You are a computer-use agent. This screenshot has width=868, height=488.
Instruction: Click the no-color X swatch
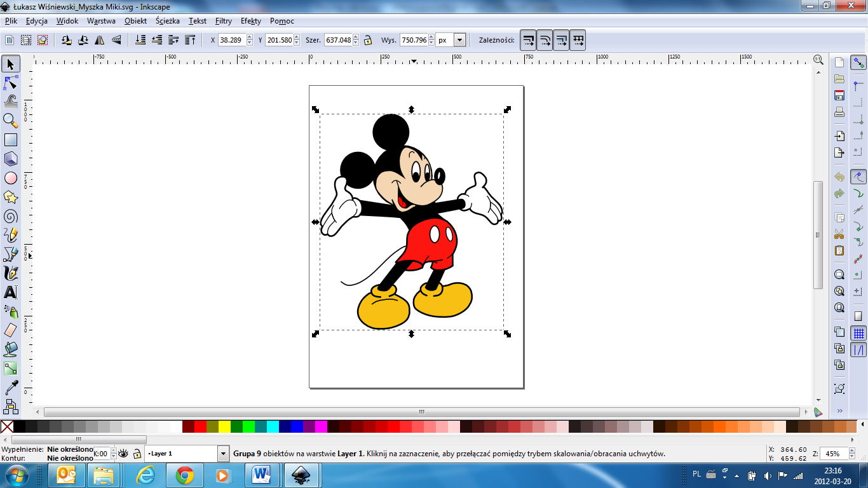click(7, 426)
